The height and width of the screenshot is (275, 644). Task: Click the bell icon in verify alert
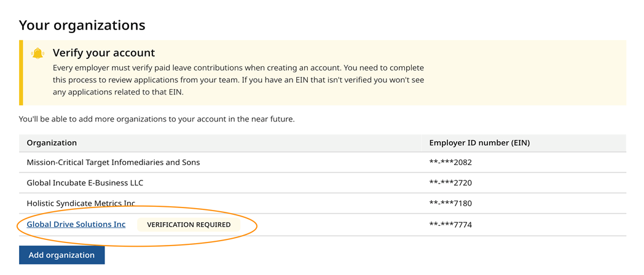pyautogui.click(x=37, y=53)
